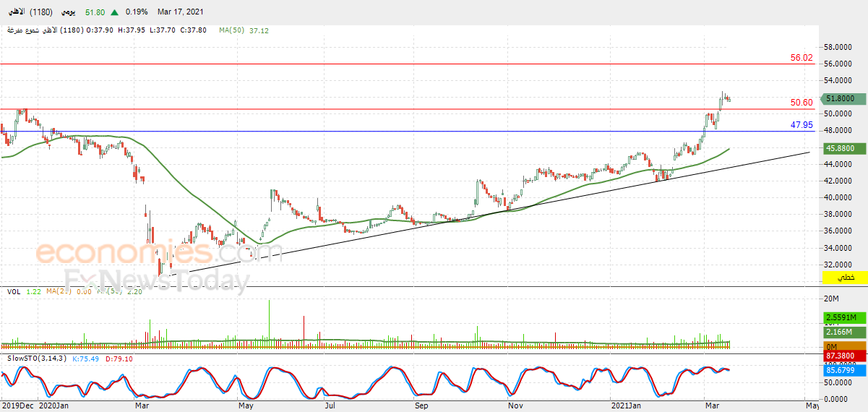The height and width of the screenshot is (412, 868).
Task: Click the VOL volume panel label
Action: (14, 291)
